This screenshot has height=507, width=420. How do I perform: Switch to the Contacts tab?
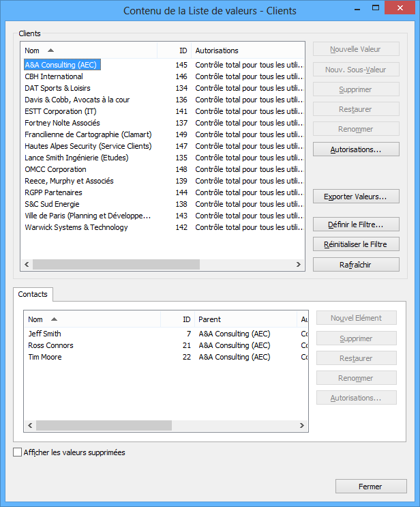click(x=33, y=294)
